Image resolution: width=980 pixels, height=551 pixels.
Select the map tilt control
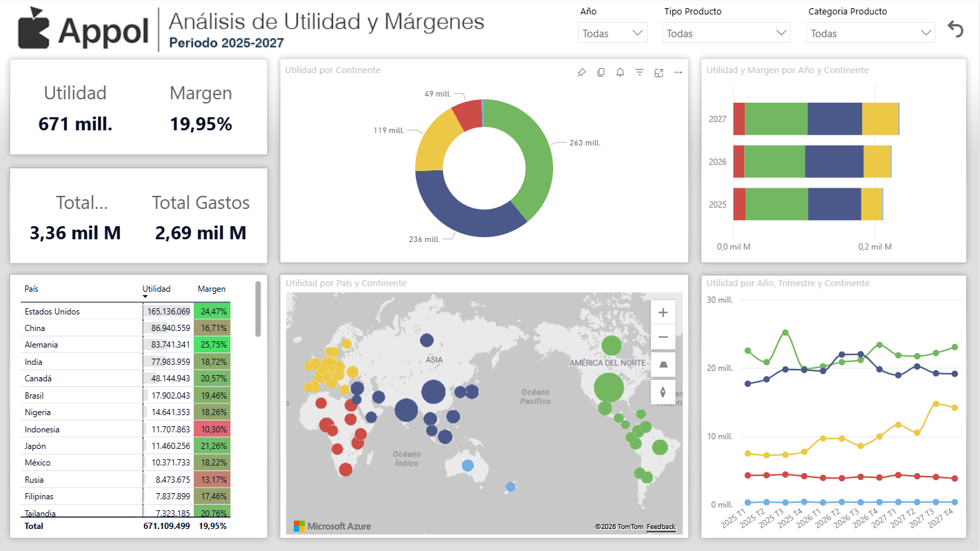(663, 364)
